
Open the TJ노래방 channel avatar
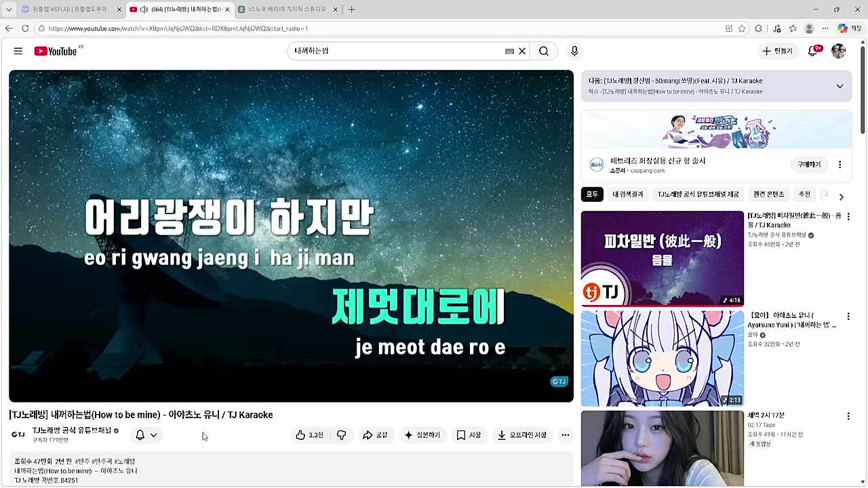[18, 434]
